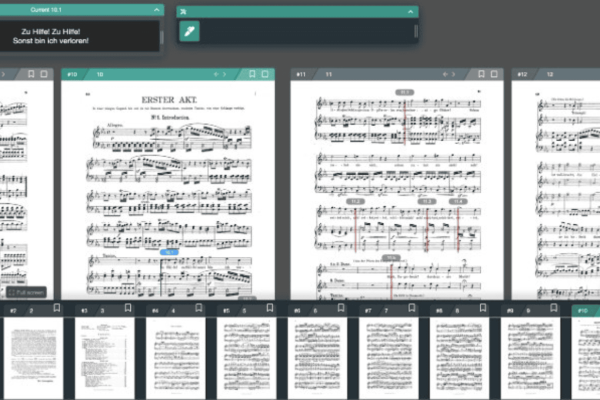The height and width of the screenshot is (400, 600).
Task: Click the 'Current 10.1' panel title
Action: [x=46, y=10]
